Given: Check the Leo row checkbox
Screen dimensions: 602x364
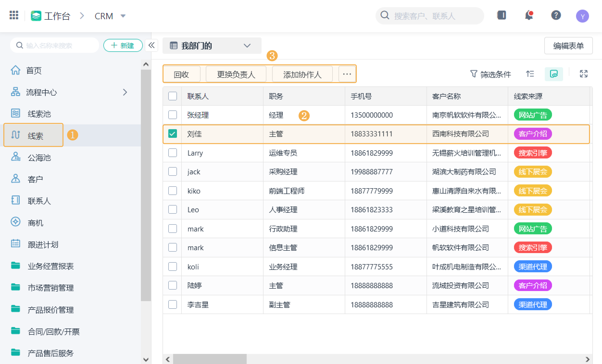Looking at the screenshot, I should tap(172, 209).
